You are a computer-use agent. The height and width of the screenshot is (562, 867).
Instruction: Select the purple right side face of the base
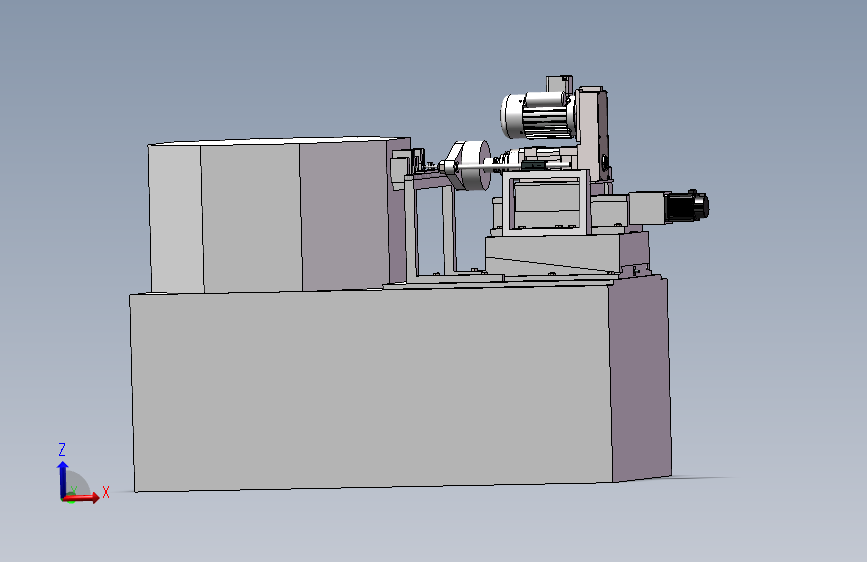tap(640, 378)
